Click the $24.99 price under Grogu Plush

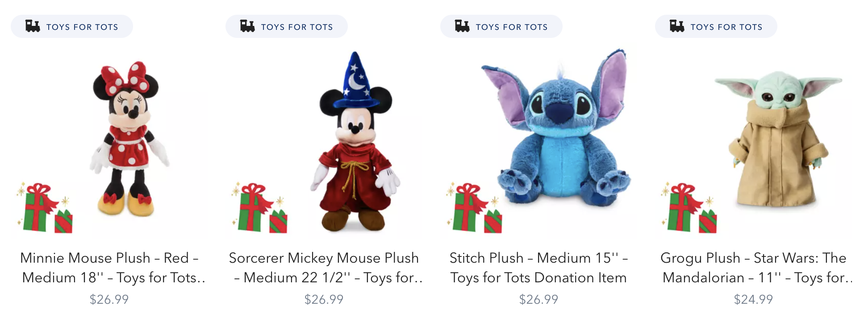coord(753,299)
